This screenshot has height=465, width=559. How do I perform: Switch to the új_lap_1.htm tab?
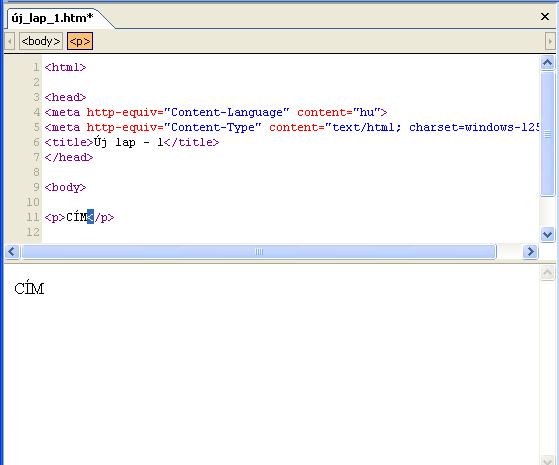coord(53,18)
